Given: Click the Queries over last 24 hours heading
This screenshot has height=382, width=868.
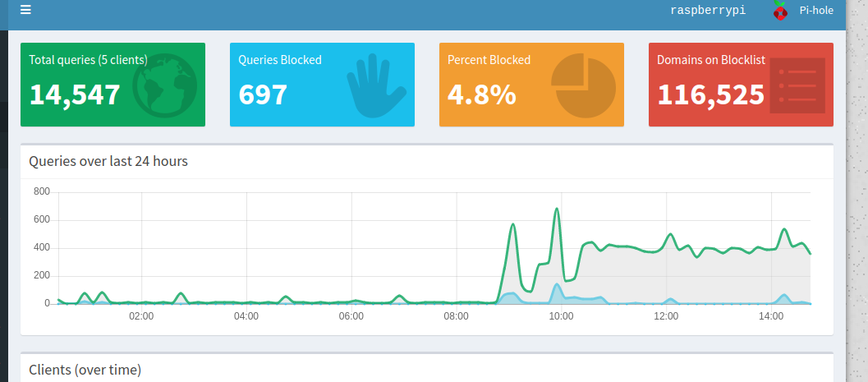Looking at the screenshot, I should tap(108, 161).
